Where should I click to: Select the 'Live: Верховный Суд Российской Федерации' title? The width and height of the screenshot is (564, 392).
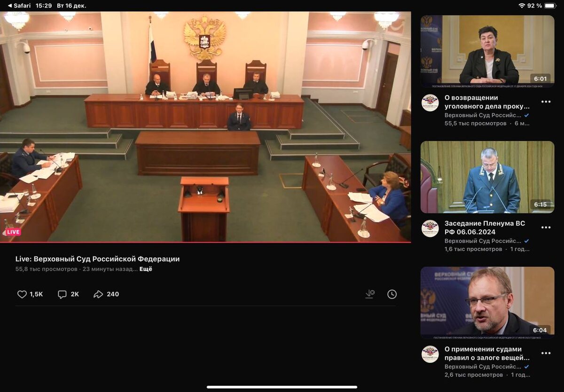[97, 259]
